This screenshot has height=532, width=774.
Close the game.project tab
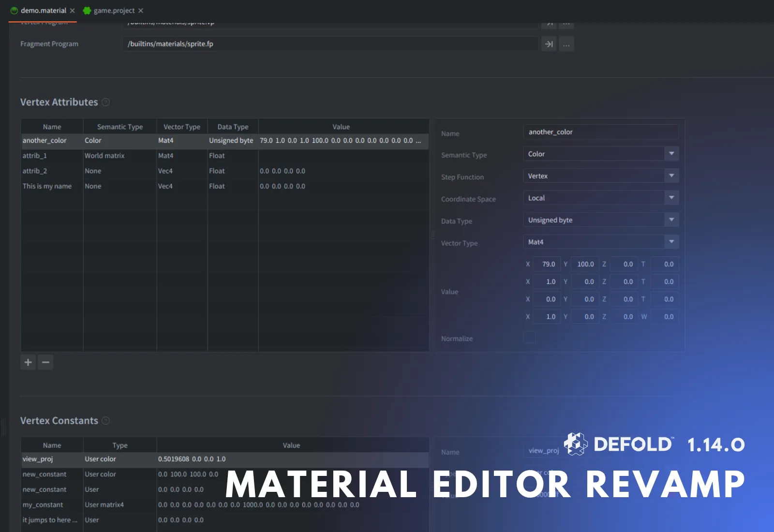(x=141, y=11)
